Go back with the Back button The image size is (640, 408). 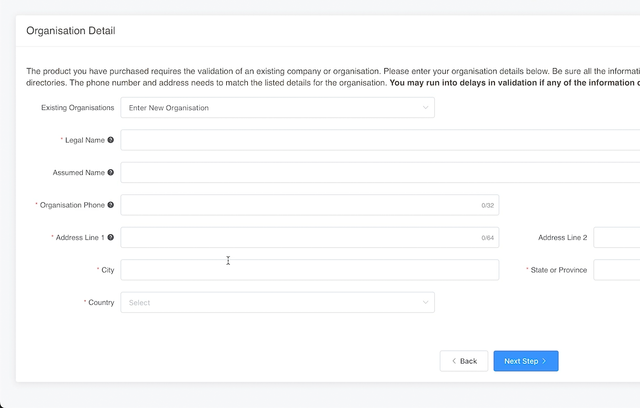click(464, 361)
